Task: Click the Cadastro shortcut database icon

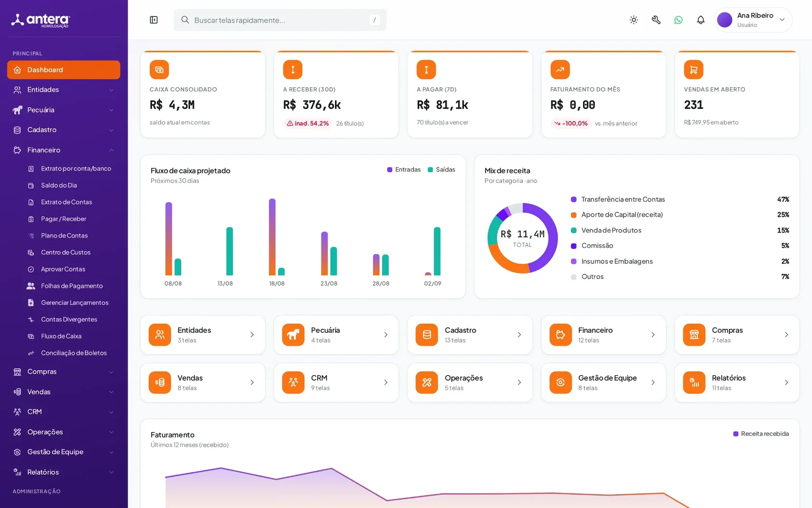Action: (x=427, y=335)
